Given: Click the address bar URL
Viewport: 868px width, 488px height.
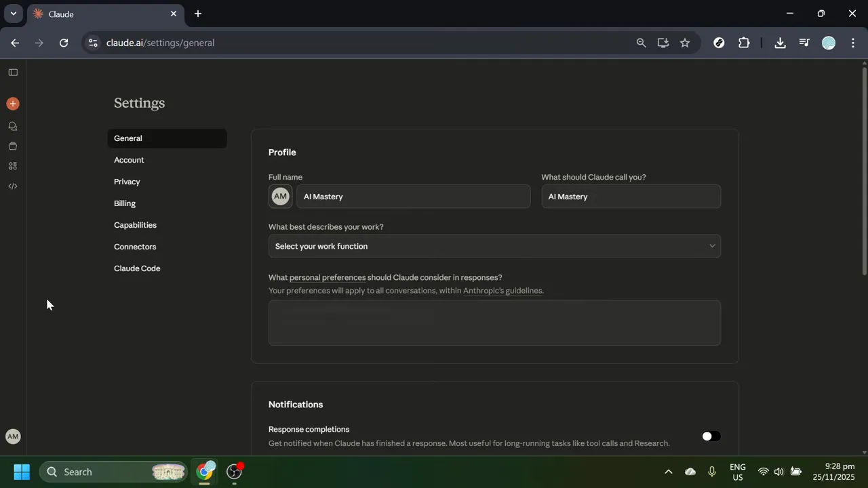Looking at the screenshot, I should coord(160,43).
